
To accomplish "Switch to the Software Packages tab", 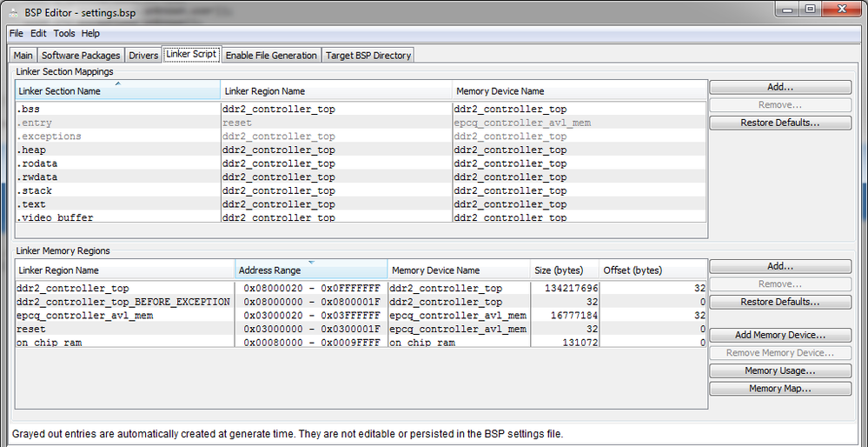I will [81, 55].
